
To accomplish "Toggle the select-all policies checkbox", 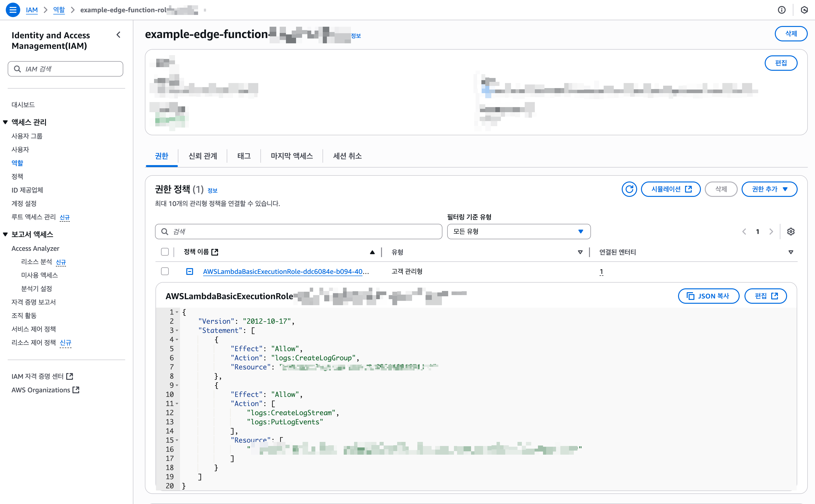I will (165, 252).
